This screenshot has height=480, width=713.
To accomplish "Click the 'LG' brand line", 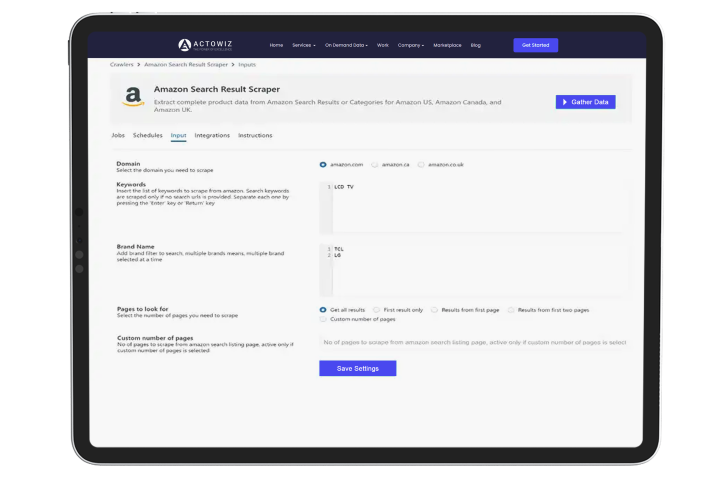I will pyautogui.click(x=337, y=255).
